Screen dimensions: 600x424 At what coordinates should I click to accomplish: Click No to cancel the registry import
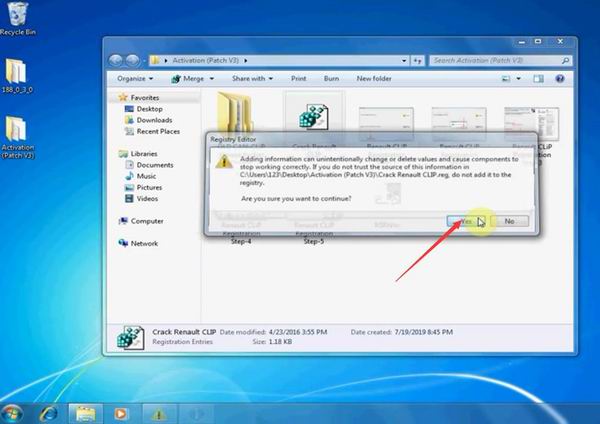click(509, 221)
